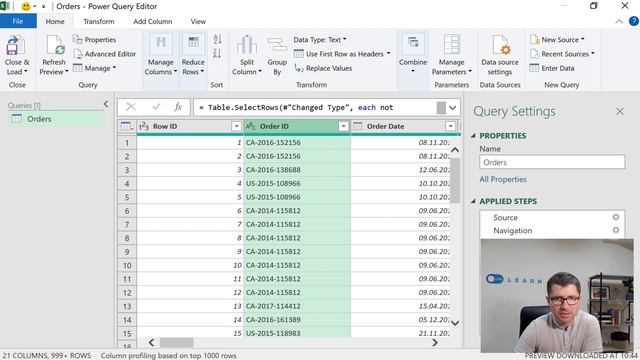640x360 pixels.
Task: Click the Close & Load icon
Action: [x=15, y=45]
